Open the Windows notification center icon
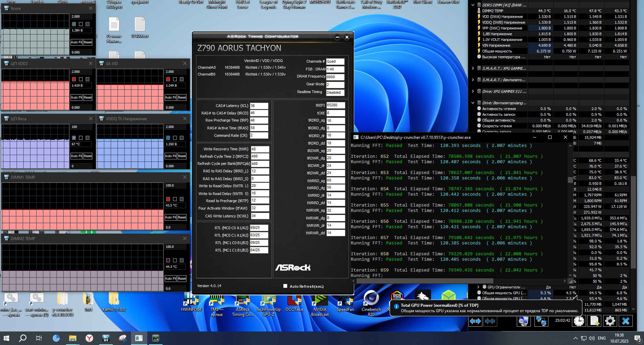 click(x=638, y=338)
